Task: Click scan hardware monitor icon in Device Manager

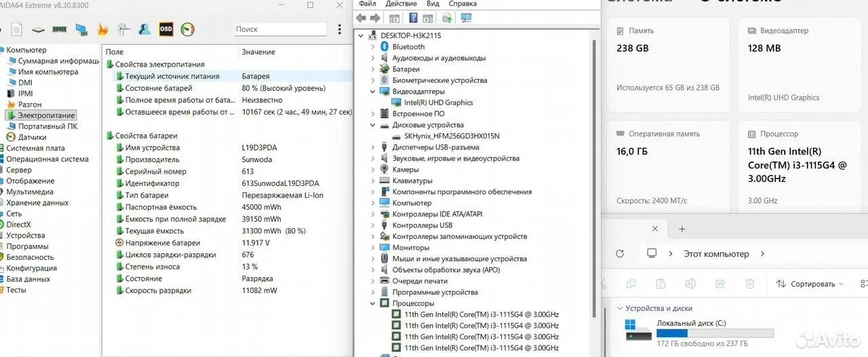Action: (466, 18)
